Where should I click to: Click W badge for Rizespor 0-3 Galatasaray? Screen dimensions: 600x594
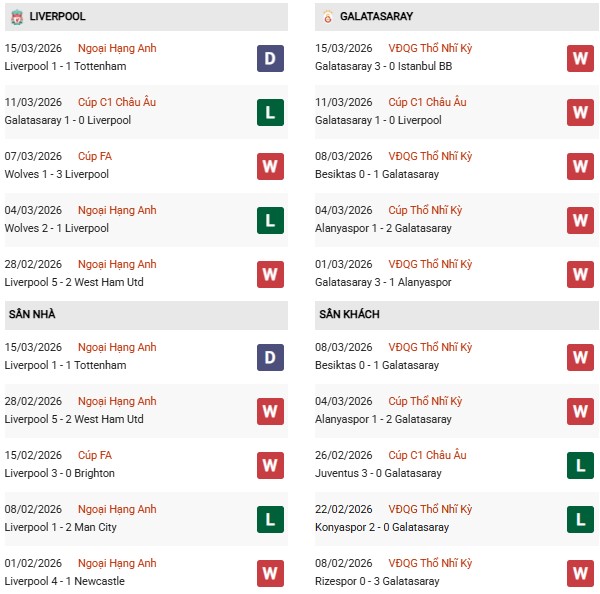580,572
